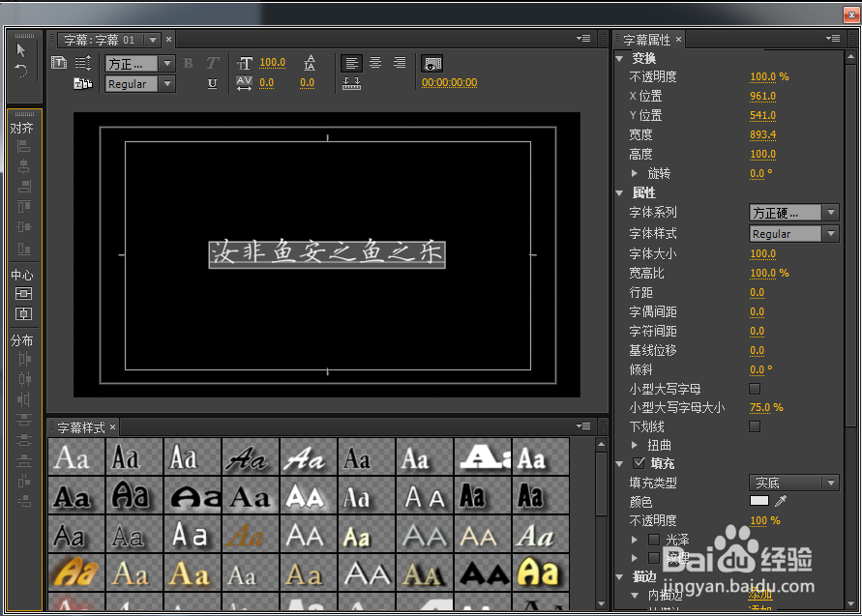Open the 字幕 01 title selector dropdown

point(153,40)
